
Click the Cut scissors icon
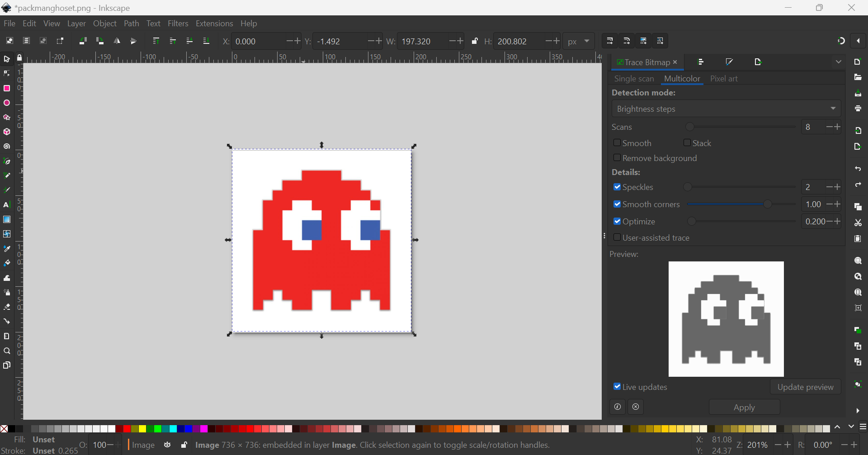858,223
